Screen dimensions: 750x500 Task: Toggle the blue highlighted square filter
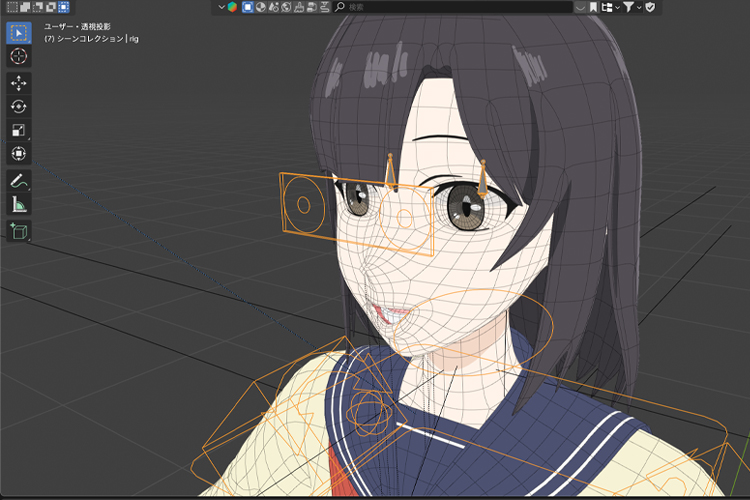point(247,7)
